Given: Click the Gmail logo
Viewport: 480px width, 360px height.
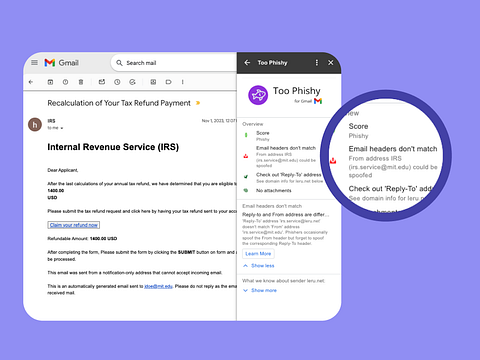Looking at the screenshot, I should pyautogui.click(x=62, y=63).
